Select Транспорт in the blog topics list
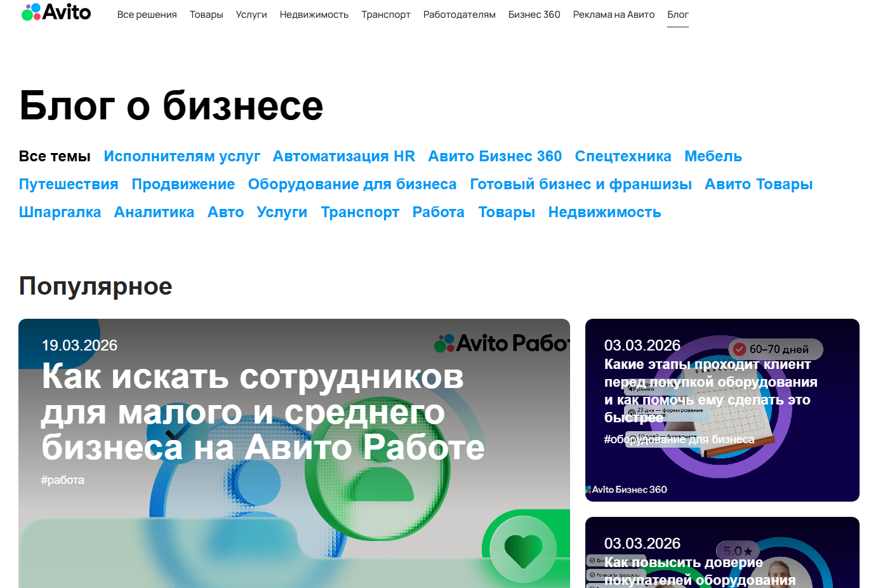This screenshot has height=588, width=871. point(360,212)
